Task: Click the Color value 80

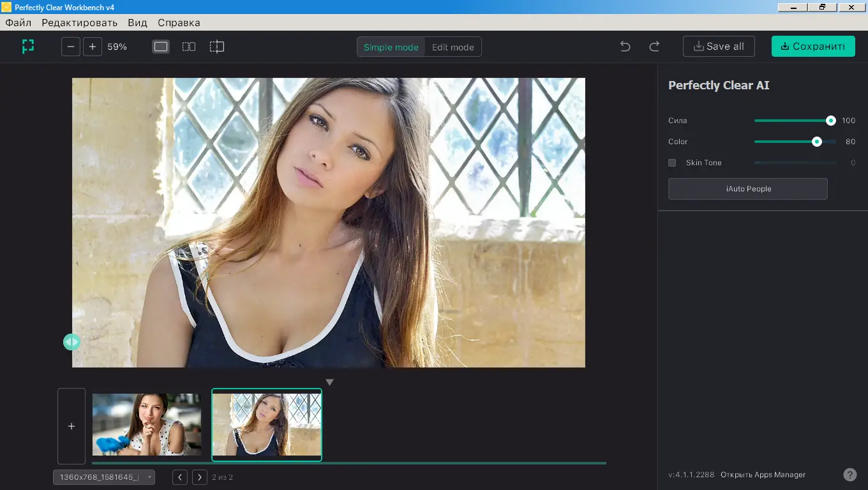Action: click(850, 142)
